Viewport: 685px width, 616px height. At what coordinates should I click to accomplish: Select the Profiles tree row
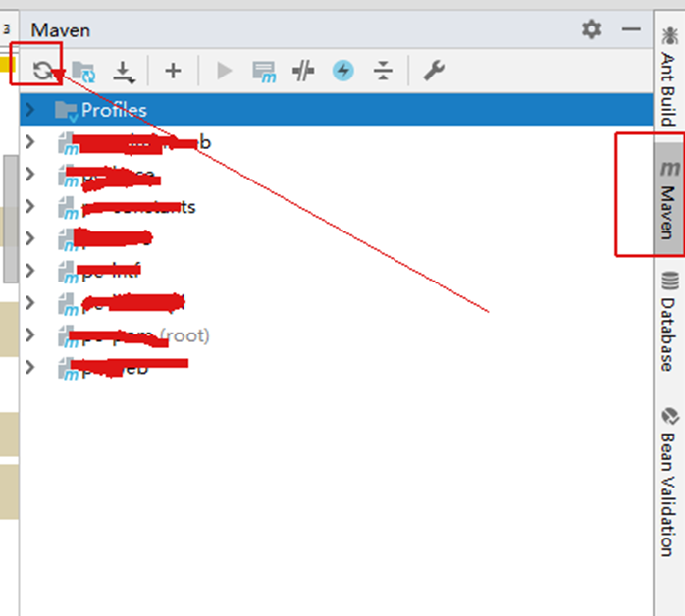[337, 110]
